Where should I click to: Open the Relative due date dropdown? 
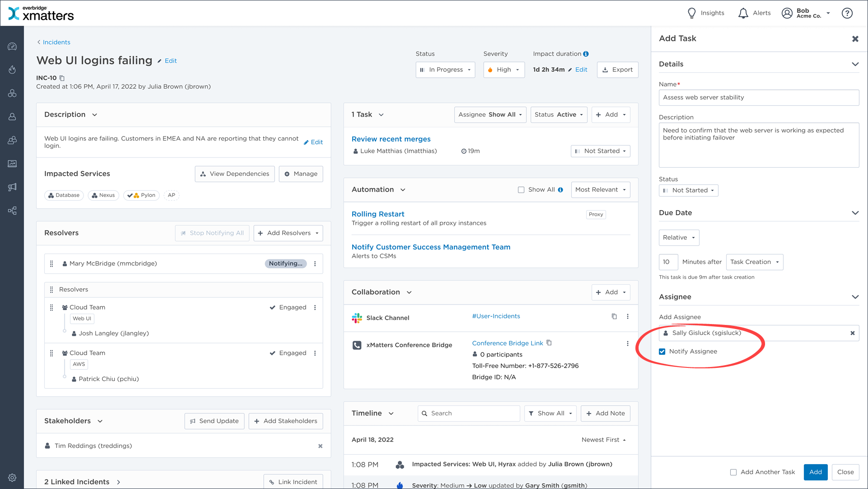tap(679, 238)
